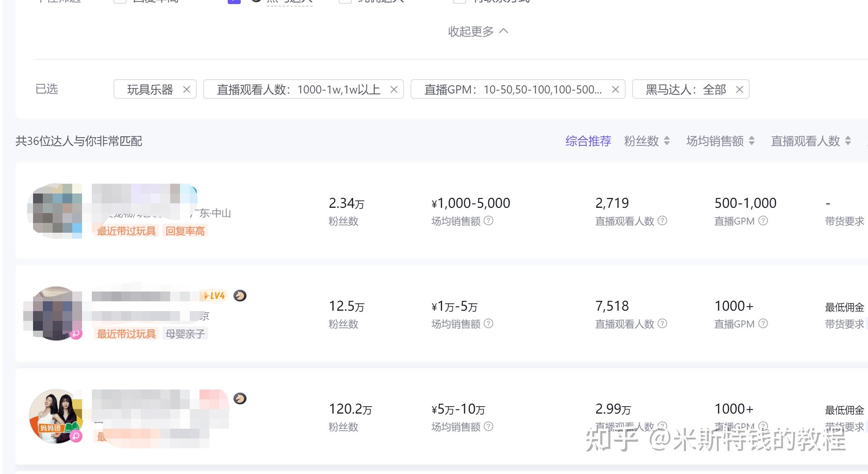Open help icon beside 直播GPM for 500-1,000
This screenshot has height=474, width=868.
coord(763,221)
